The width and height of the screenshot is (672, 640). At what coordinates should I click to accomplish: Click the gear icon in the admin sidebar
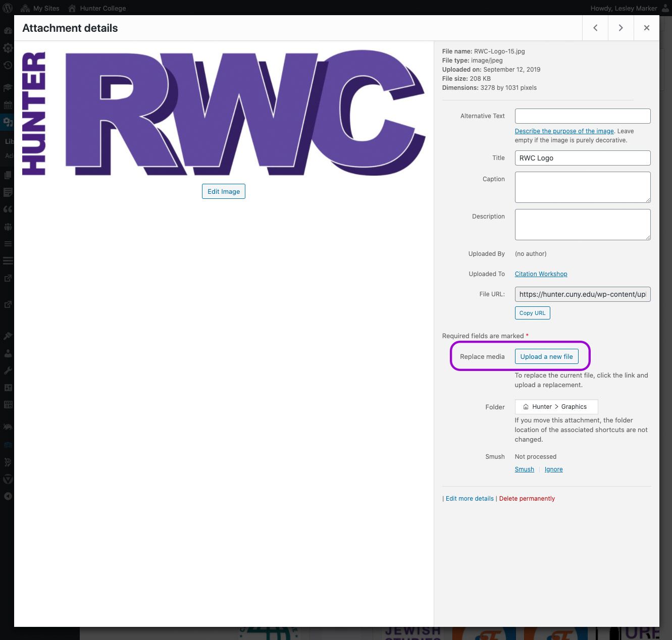pyautogui.click(x=8, y=48)
